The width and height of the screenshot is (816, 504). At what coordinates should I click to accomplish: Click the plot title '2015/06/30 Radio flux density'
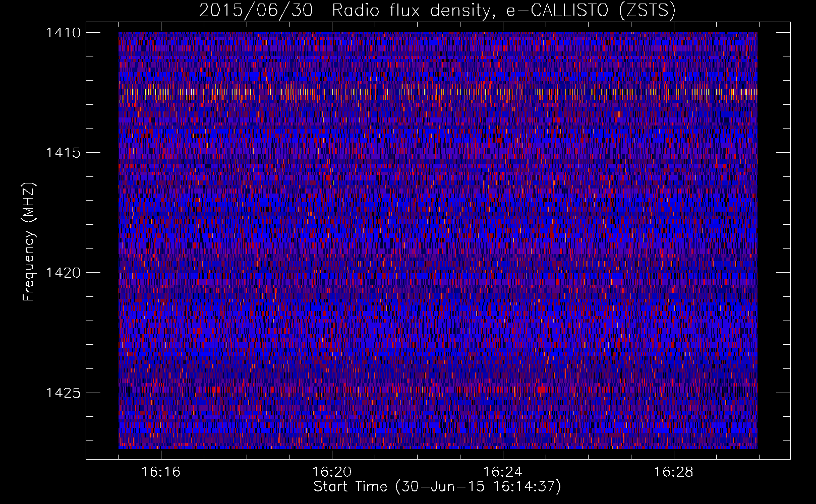pos(437,11)
